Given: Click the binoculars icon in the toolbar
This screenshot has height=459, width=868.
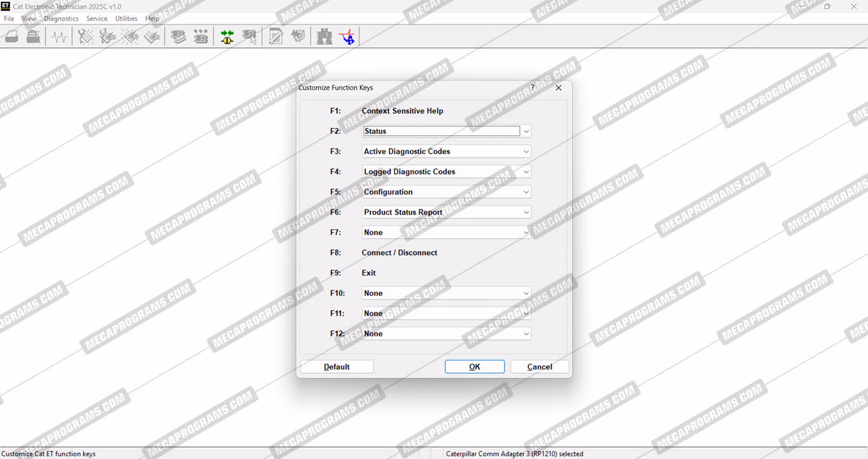Looking at the screenshot, I should (324, 37).
